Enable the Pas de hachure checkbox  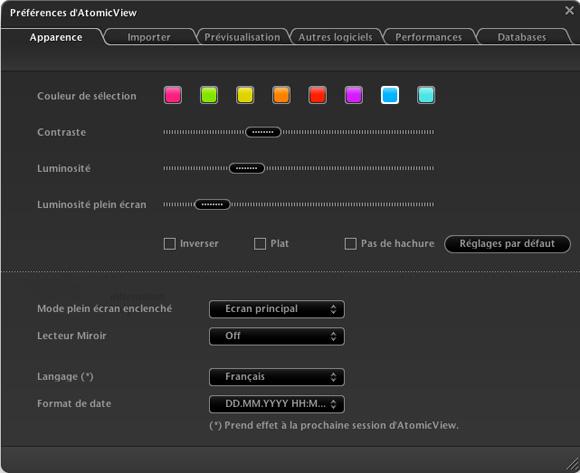[350, 244]
